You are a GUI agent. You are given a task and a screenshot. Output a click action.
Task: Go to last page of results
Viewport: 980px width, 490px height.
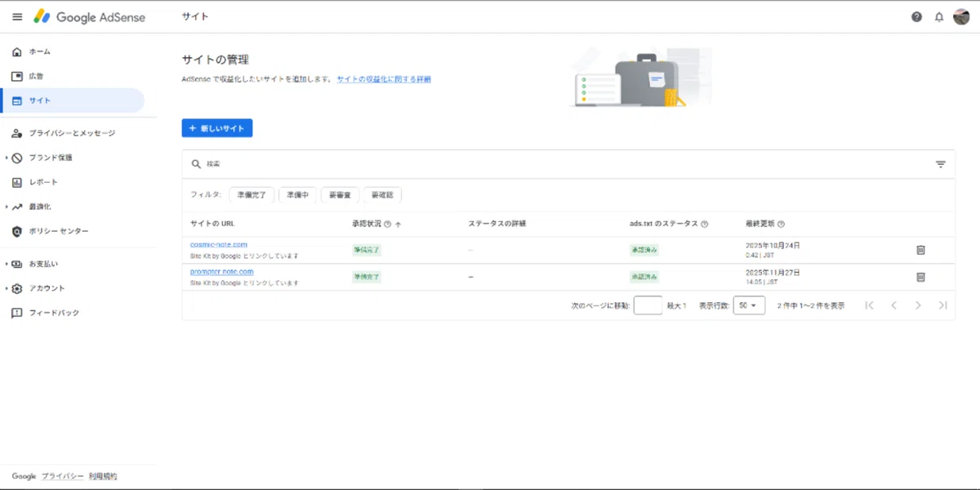[x=942, y=305]
